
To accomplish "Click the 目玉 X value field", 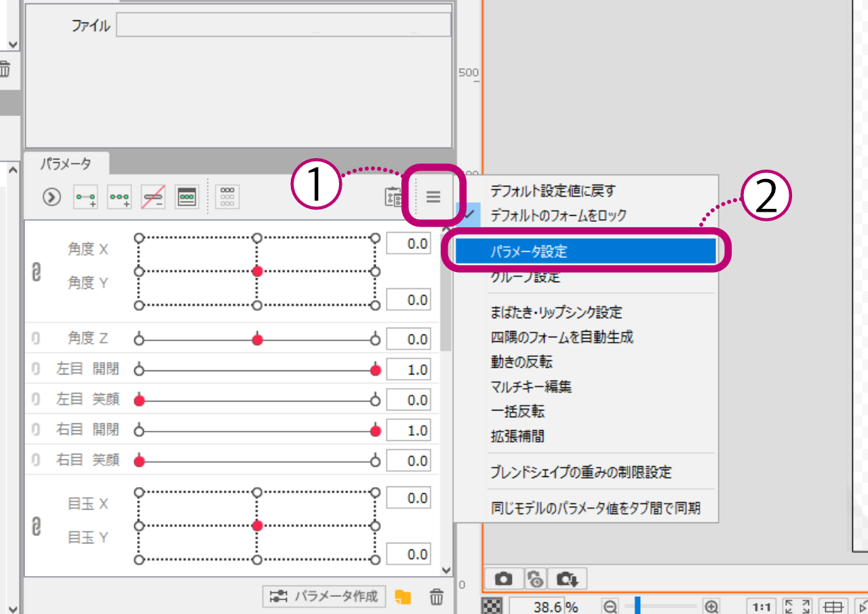I will 408,498.
